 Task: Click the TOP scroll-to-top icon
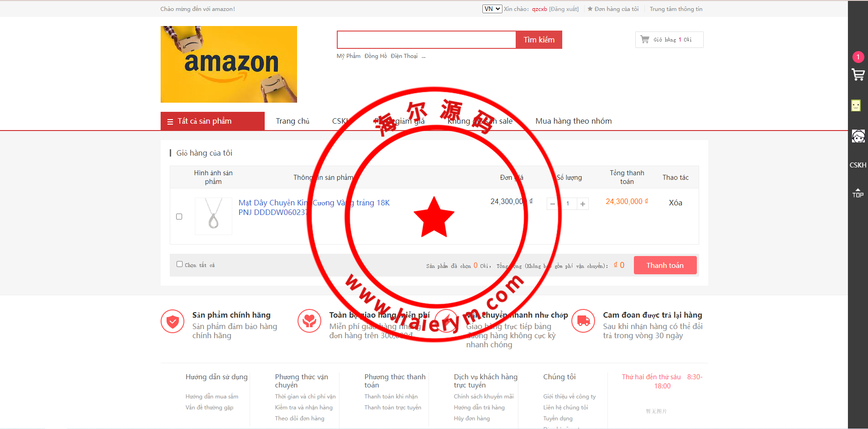click(858, 193)
